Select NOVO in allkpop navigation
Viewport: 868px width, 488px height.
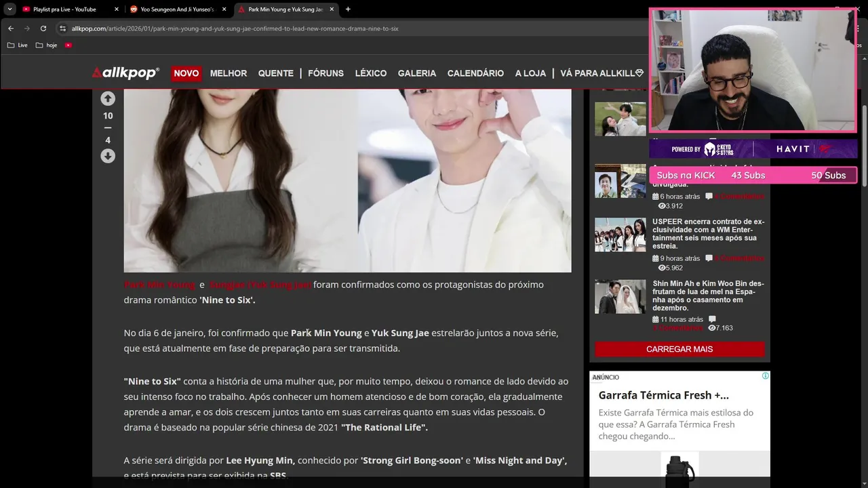coord(186,73)
